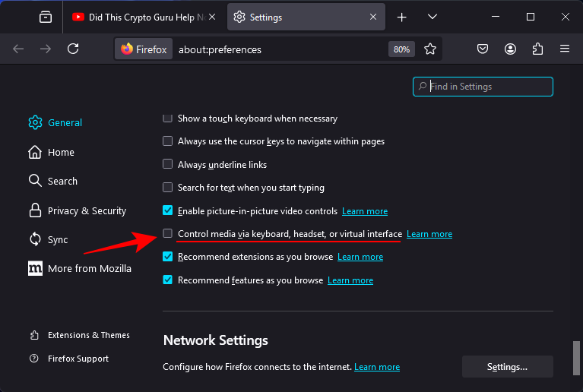Uncheck Enable picture-in-picture video controls
Screen dimensions: 583x392
[168, 211]
